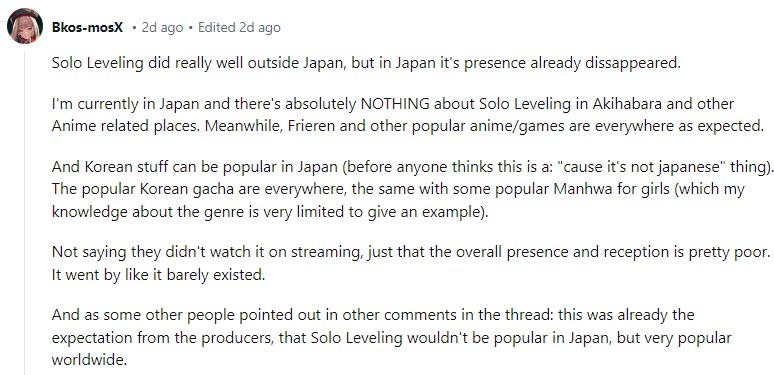
Task: Click the sentence 'It went by like it barely existed.'
Action: click(x=158, y=275)
